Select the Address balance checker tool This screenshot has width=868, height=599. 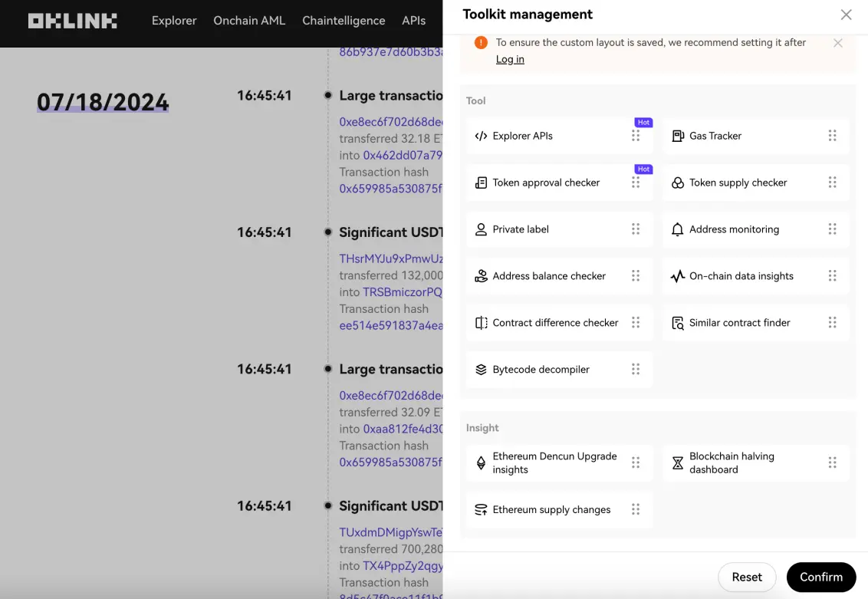[549, 276]
